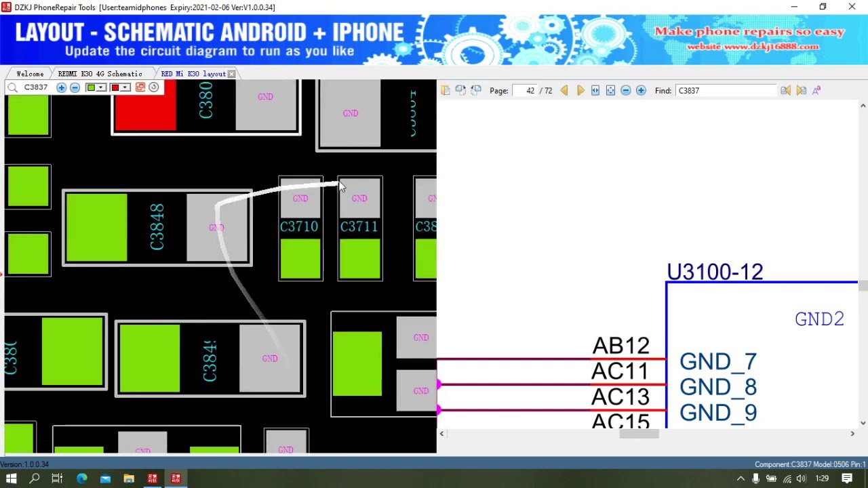Click the U3100-12 component label
Image resolution: width=868 pixels, height=488 pixels.
coord(715,272)
